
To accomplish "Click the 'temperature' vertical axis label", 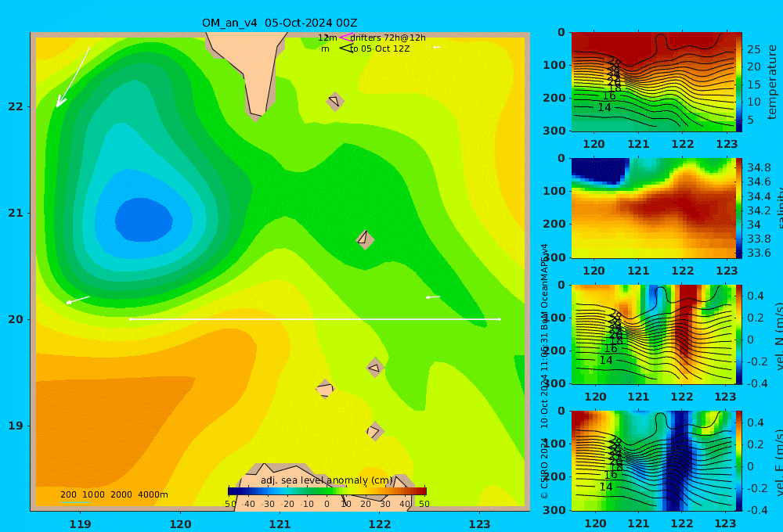I will [772, 82].
